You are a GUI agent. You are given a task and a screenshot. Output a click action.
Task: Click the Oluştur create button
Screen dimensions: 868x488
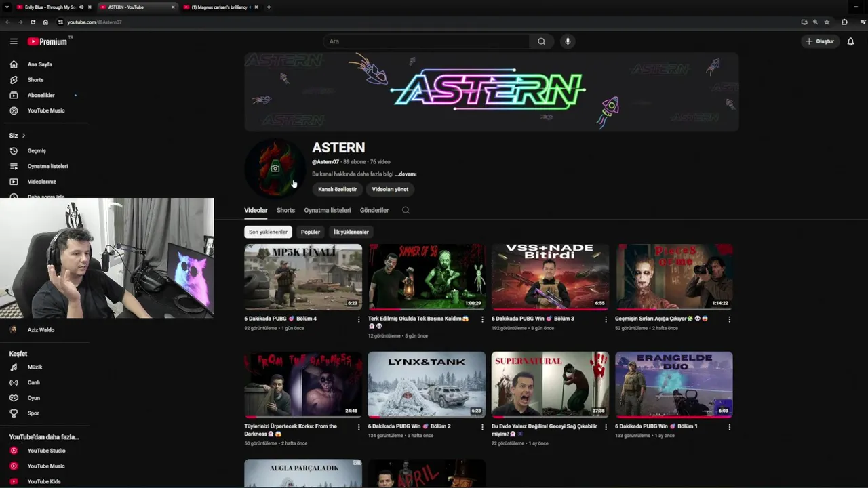(x=820, y=41)
